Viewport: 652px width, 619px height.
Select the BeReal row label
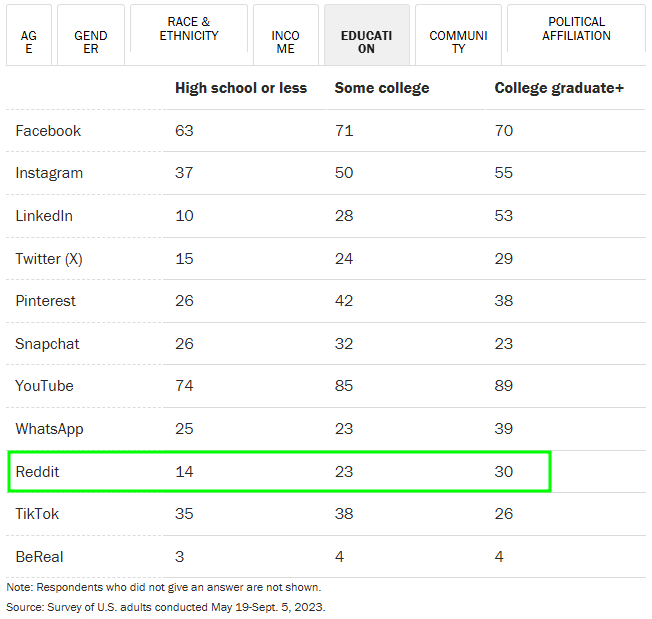[x=39, y=556]
